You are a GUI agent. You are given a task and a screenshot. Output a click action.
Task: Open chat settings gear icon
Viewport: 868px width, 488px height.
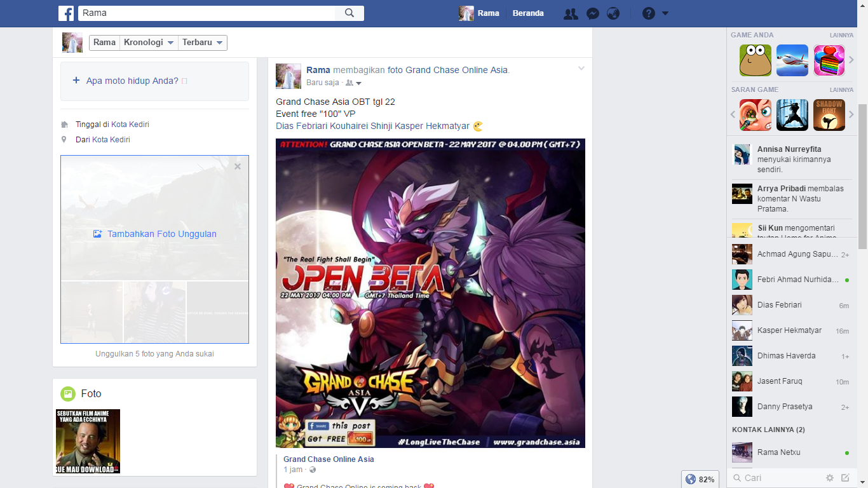point(830,478)
